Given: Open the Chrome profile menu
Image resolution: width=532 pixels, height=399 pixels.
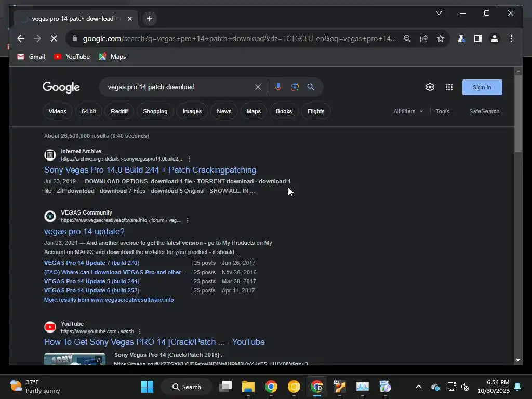Looking at the screenshot, I should point(495,38).
